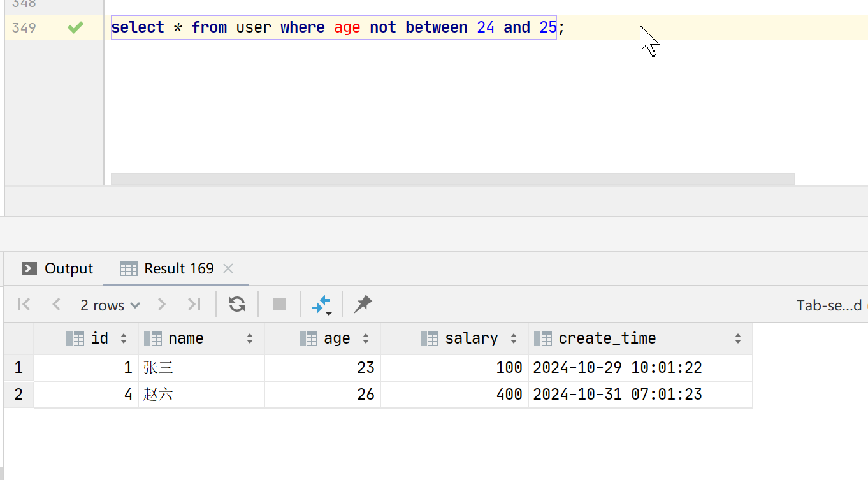Image resolution: width=868 pixels, height=480 pixels.
Task: Click the table icon in age header
Action: 308,338
